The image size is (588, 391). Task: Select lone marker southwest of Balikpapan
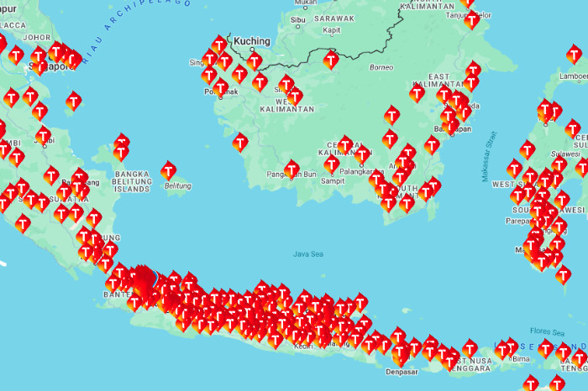point(432,145)
